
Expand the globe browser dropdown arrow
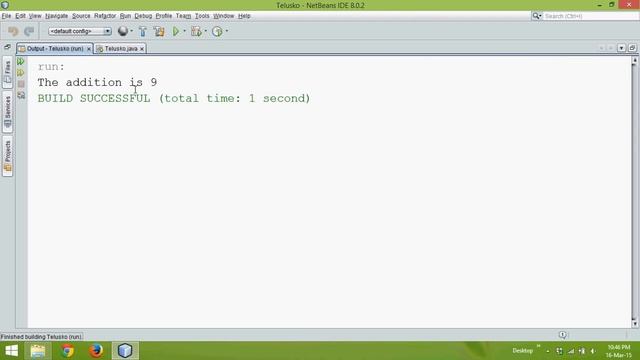click(131, 31)
